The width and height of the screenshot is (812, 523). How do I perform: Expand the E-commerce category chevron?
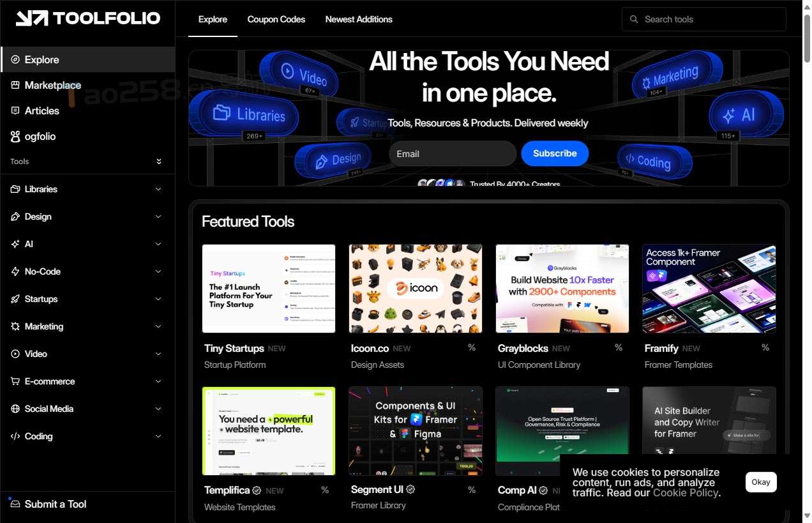click(158, 381)
